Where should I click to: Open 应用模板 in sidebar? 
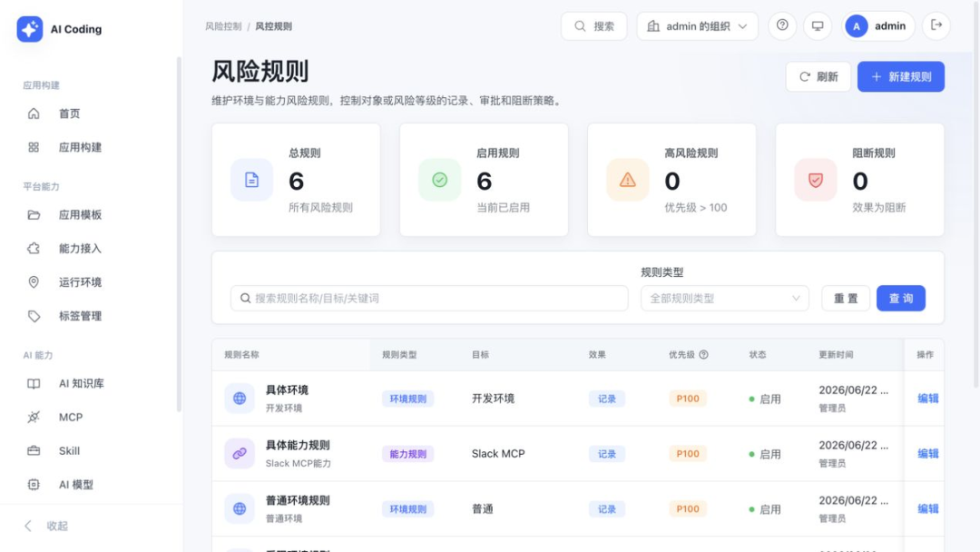[80, 215]
